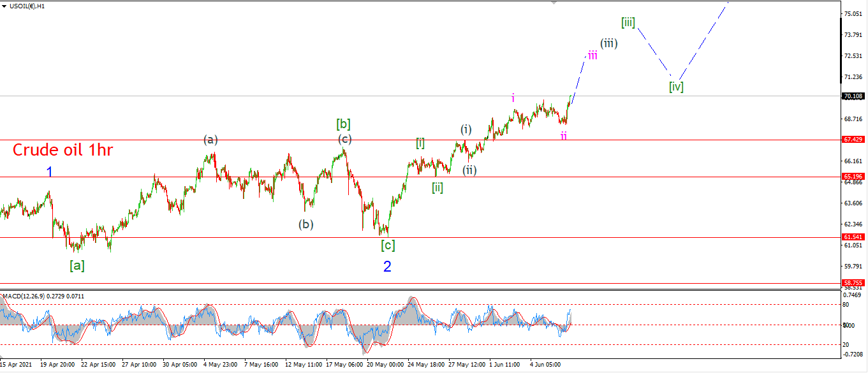The width and height of the screenshot is (868, 373).
Task: Select the red 65.196 price level tag
Action: (x=853, y=177)
